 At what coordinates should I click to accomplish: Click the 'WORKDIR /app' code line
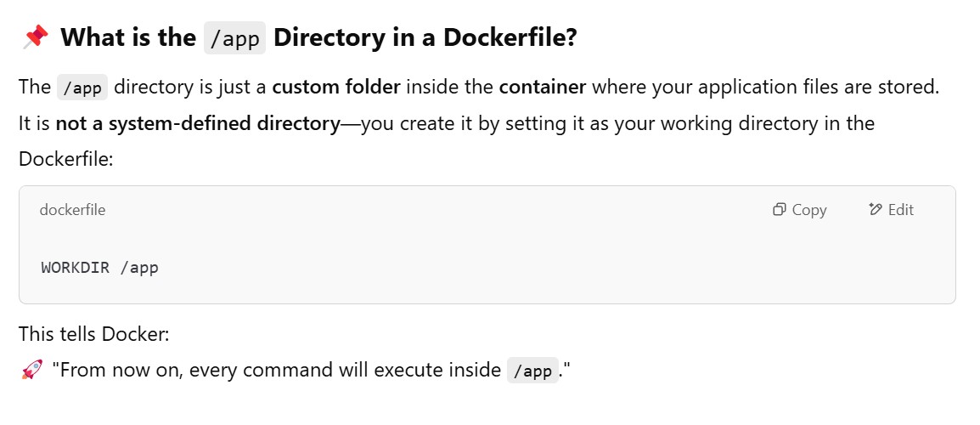click(x=99, y=268)
